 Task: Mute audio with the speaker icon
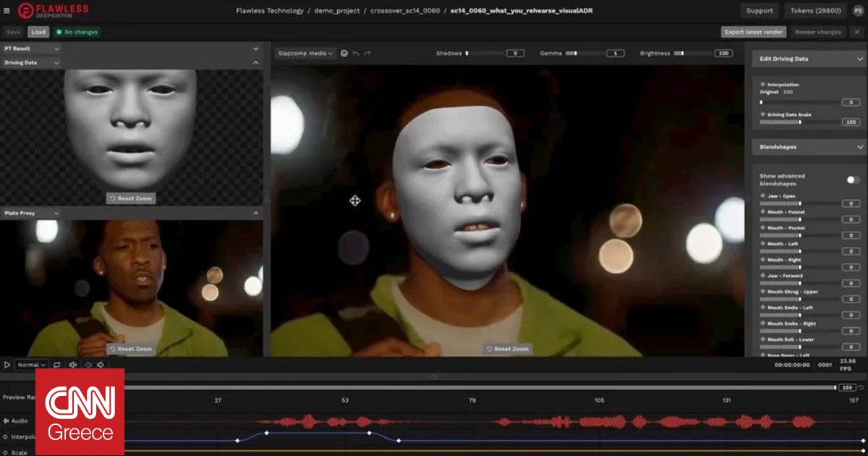72,365
